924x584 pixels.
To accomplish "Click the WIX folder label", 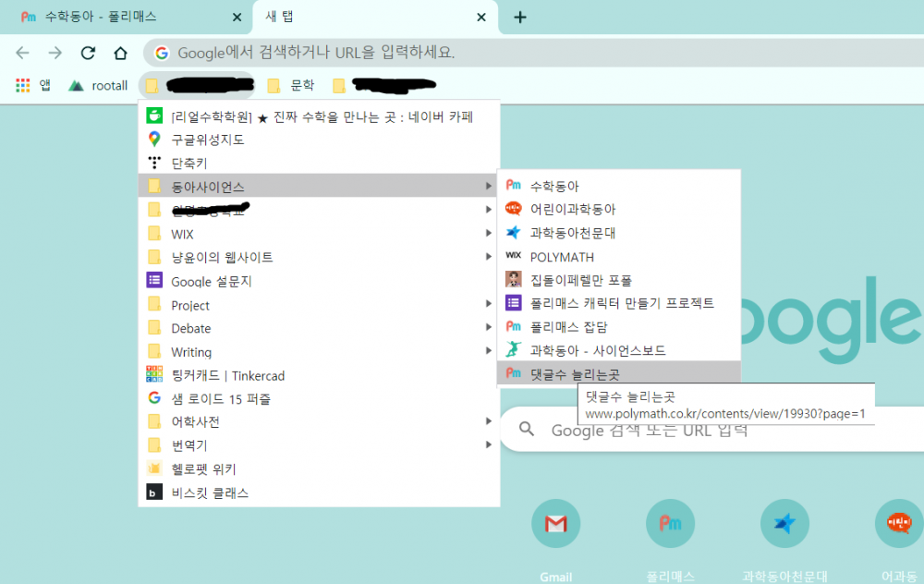I will (x=182, y=234).
